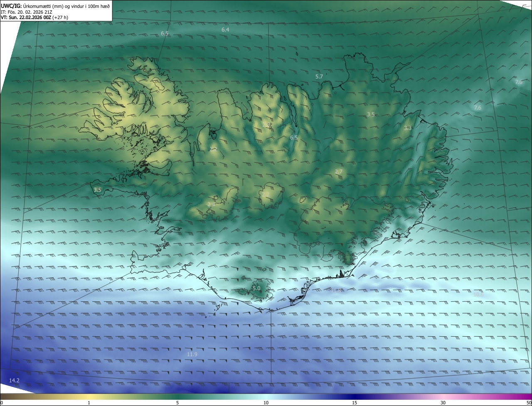Click the 0 tick on the color scale
532x406 pixels.
point(1,403)
